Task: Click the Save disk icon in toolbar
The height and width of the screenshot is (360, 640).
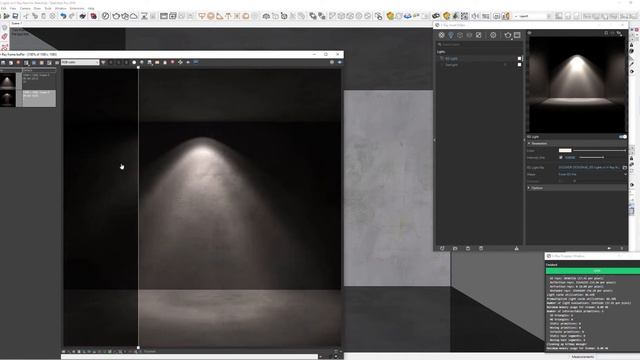Action: [x=16, y=16]
